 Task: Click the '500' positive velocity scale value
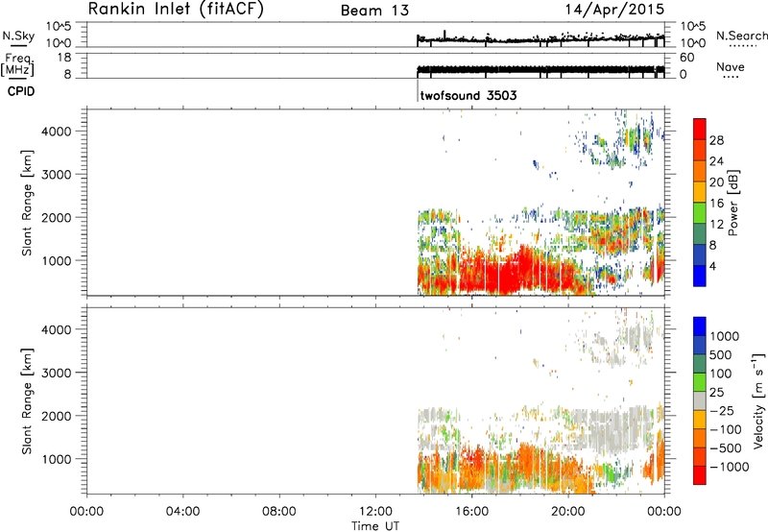[x=721, y=355]
